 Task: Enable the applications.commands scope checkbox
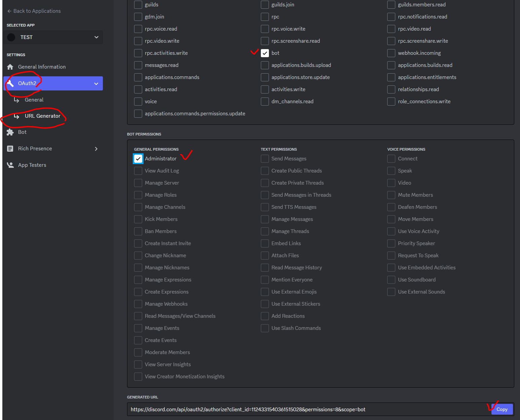click(138, 77)
